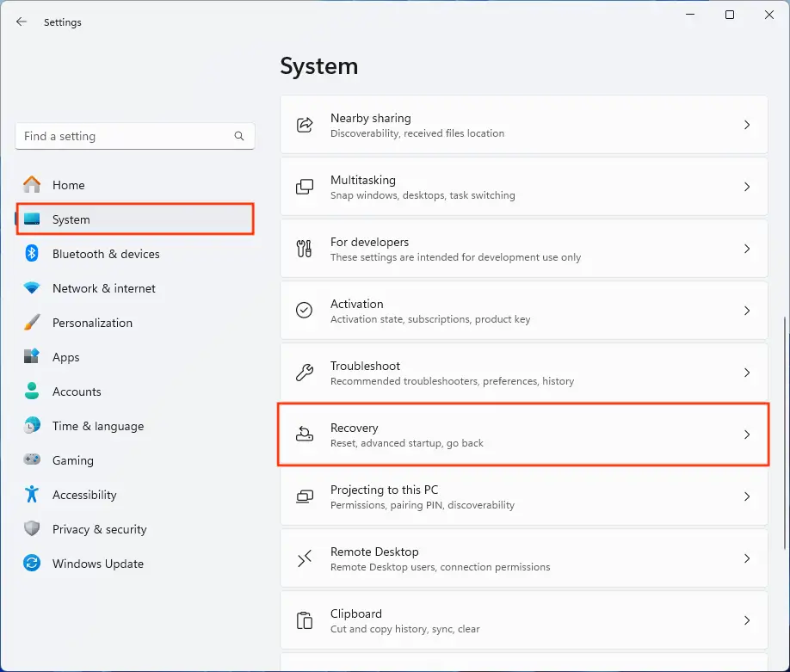The width and height of the screenshot is (790, 672).
Task: Click 'Snap windows, desktops, task switching' text
Action: (423, 195)
